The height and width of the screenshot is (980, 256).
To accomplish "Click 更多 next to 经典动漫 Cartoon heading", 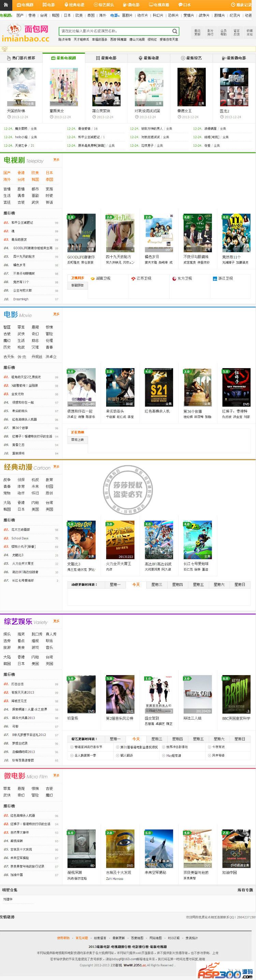I will 56,467.
